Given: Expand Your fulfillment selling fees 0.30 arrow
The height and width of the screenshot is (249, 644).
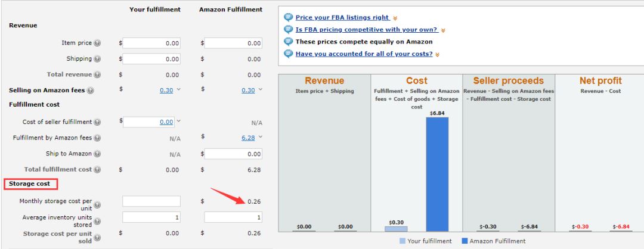Looking at the screenshot, I should [x=178, y=89].
